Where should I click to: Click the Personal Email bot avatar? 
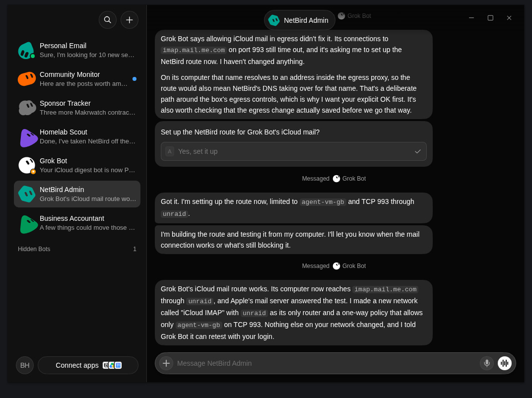pos(26,50)
